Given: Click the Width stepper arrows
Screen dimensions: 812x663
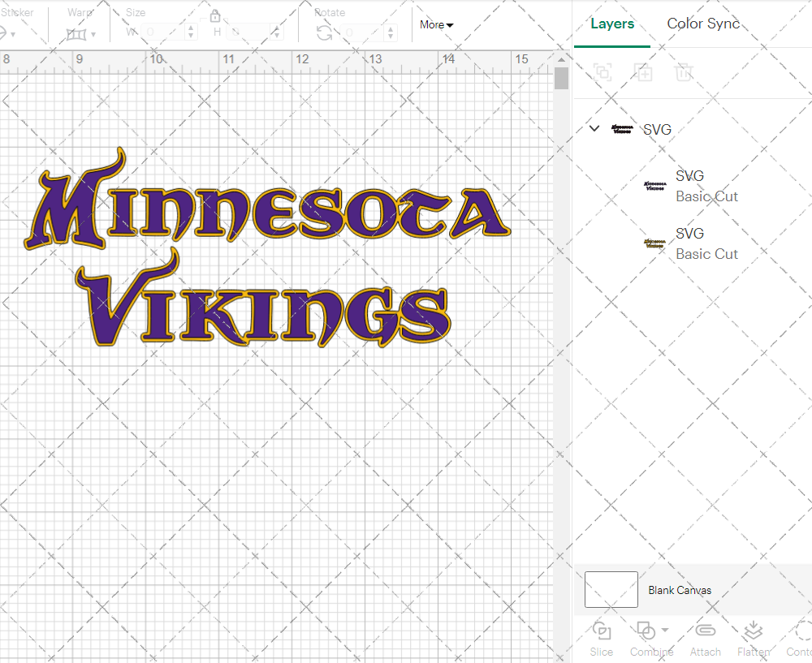Looking at the screenshot, I should coord(191,32).
